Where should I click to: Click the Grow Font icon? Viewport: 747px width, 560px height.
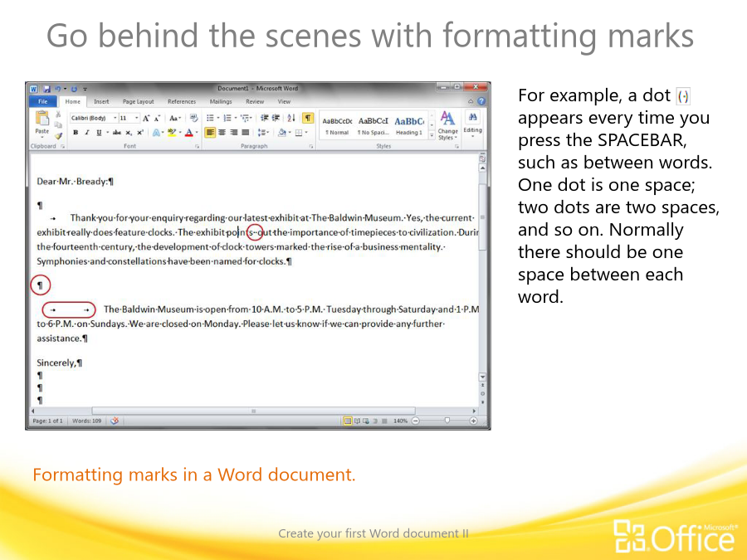[x=146, y=118]
